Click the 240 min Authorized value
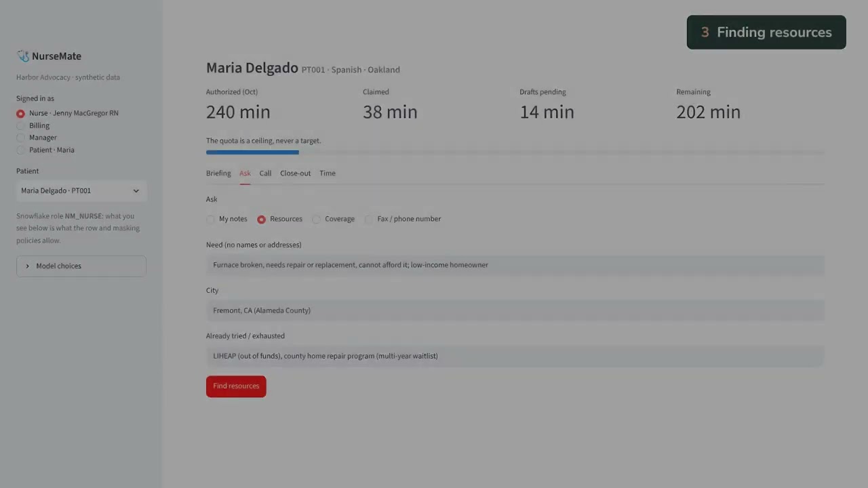 pos(238,113)
